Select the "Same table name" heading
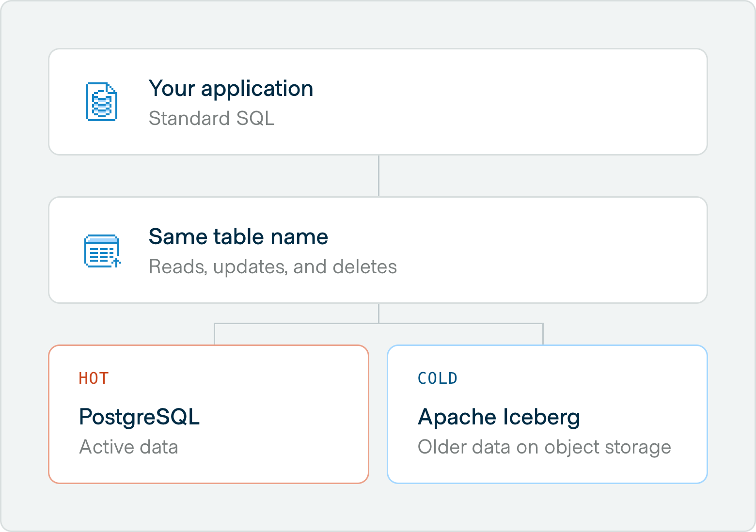Image resolution: width=756 pixels, height=532 pixels. click(238, 237)
